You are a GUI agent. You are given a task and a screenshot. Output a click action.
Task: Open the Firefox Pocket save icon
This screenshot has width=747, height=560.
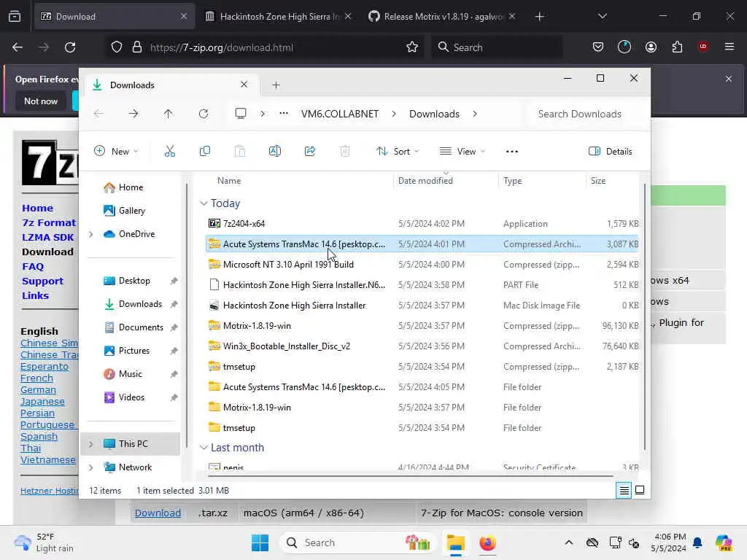pos(598,47)
